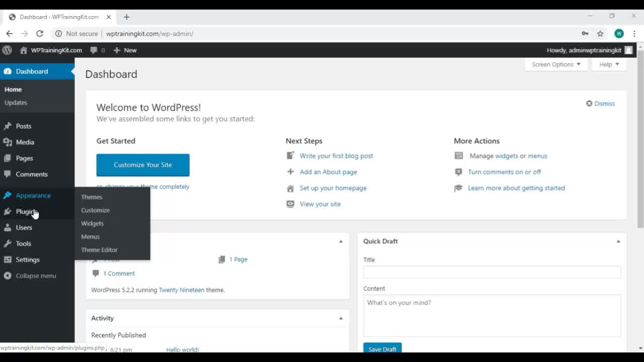Image resolution: width=644 pixels, height=362 pixels.
Task: Click the Dashboard gauge icon in sidebar
Action: [x=8, y=71]
